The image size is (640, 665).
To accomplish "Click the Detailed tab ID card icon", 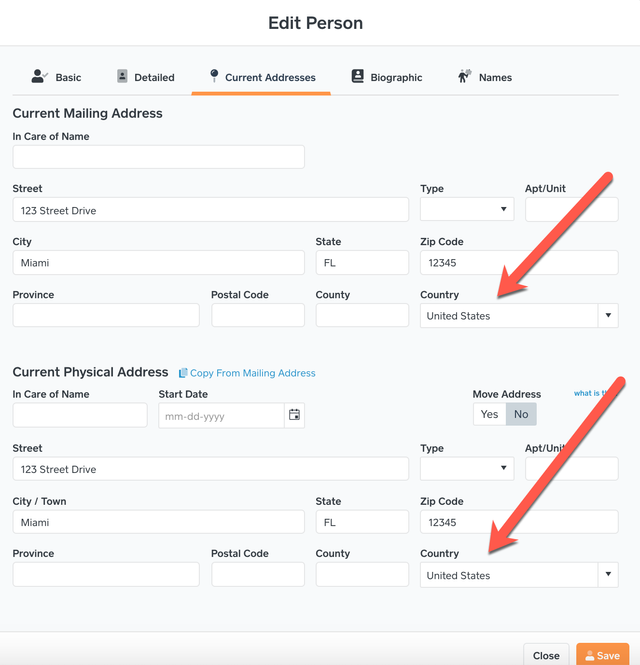I will click(x=122, y=76).
